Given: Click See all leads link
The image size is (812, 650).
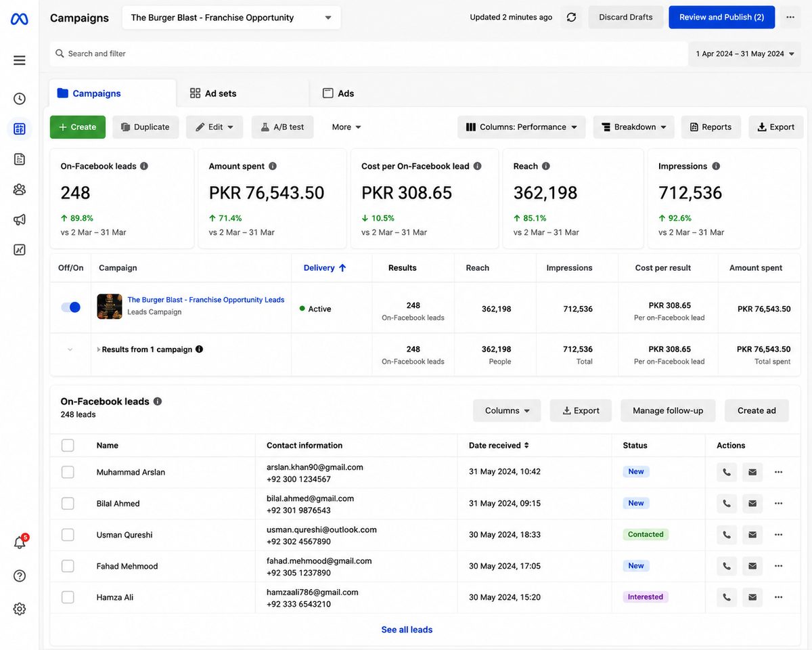Looking at the screenshot, I should (x=407, y=630).
